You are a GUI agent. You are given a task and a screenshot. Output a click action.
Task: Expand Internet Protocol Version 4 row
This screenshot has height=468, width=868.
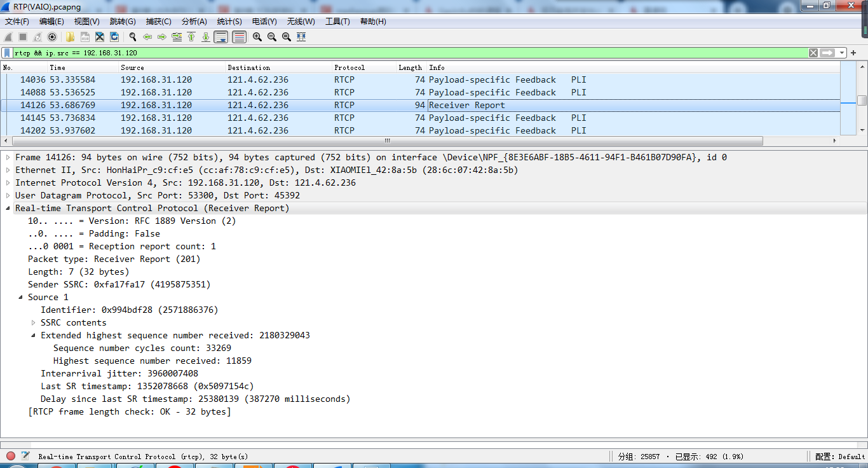(8, 182)
